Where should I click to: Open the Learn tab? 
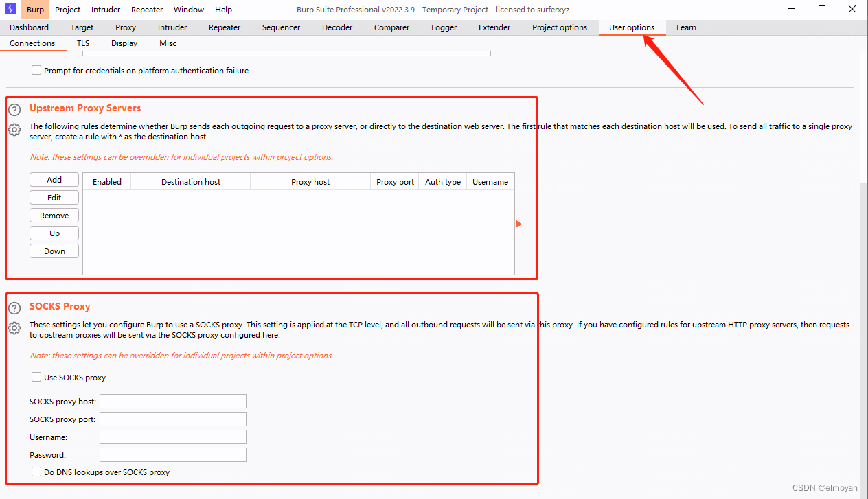(686, 27)
